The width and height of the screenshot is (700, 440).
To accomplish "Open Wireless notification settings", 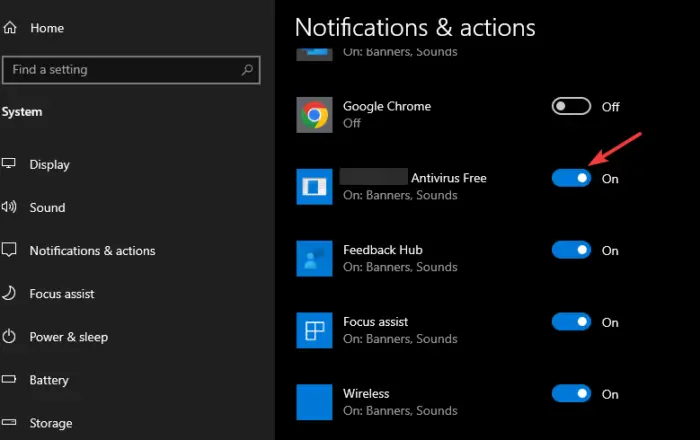I will pos(366,394).
